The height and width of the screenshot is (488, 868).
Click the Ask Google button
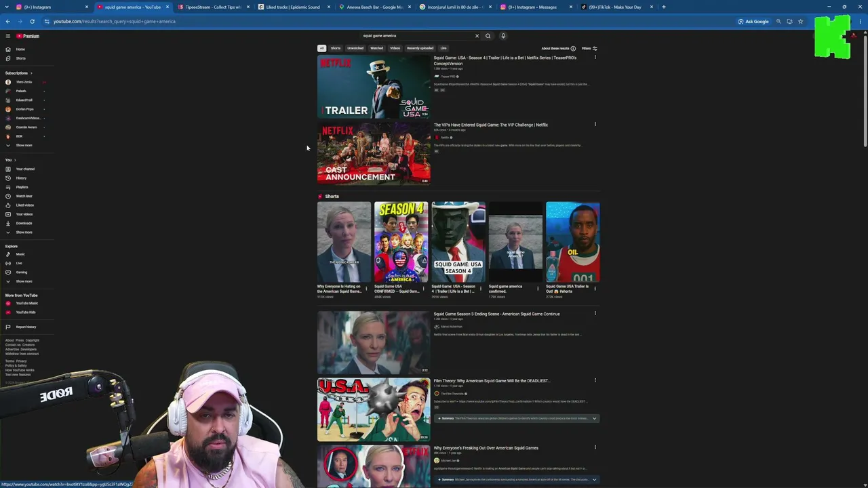(x=753, y=22)
